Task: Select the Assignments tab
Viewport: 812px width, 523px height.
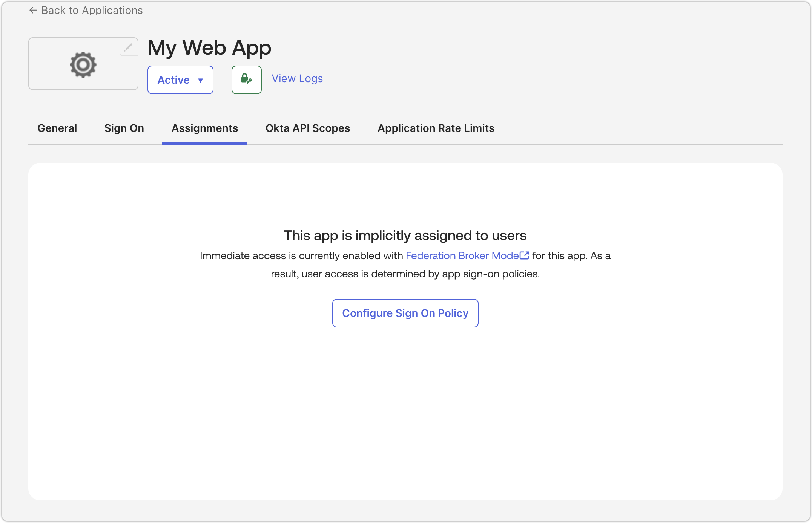Action: 205,128
